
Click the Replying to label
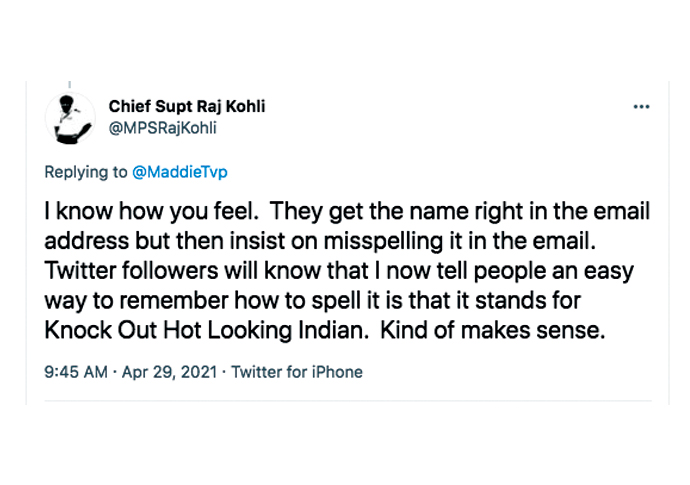point(86,172)
